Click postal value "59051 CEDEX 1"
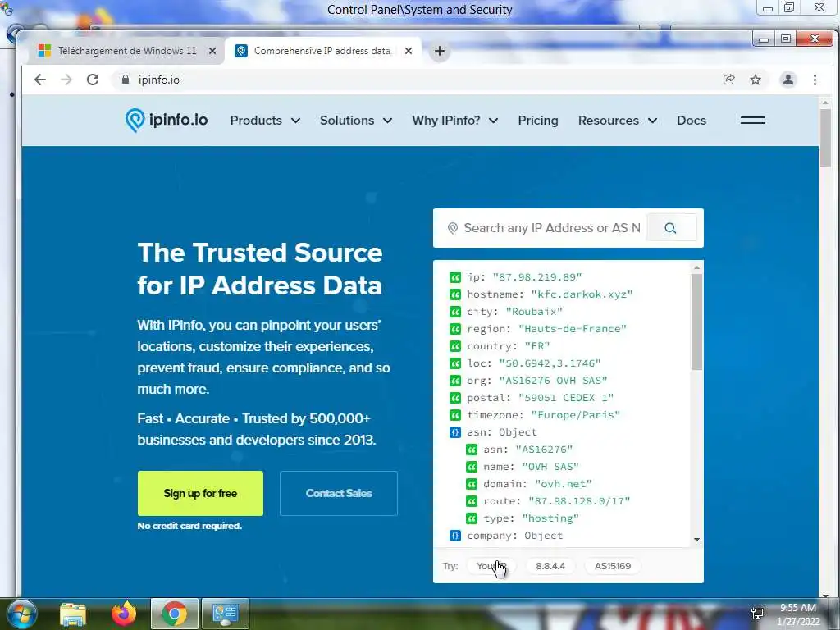This screenshot has height=630, width=840. (x=566, y=398)
